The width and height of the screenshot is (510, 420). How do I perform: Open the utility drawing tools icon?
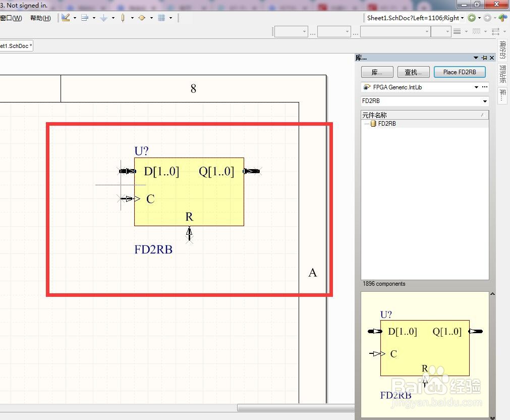(66, 18)
